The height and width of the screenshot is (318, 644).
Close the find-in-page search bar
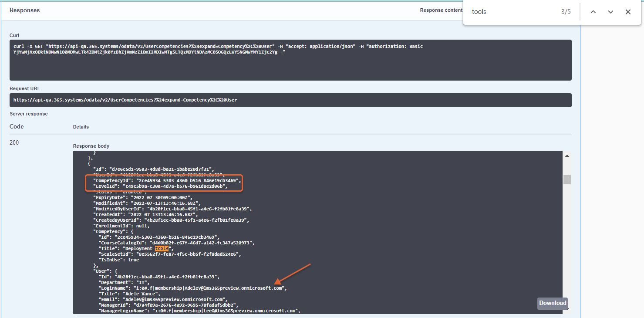click(x=628, y=12)
